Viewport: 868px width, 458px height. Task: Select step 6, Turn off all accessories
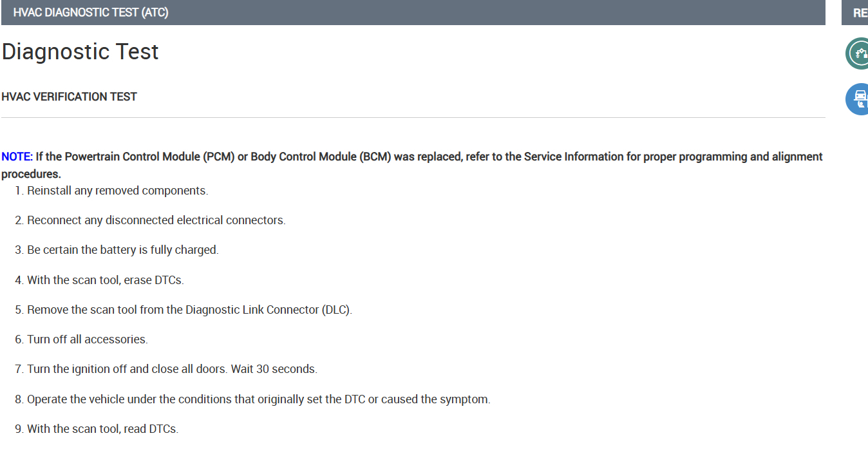[x=87, y=339]
